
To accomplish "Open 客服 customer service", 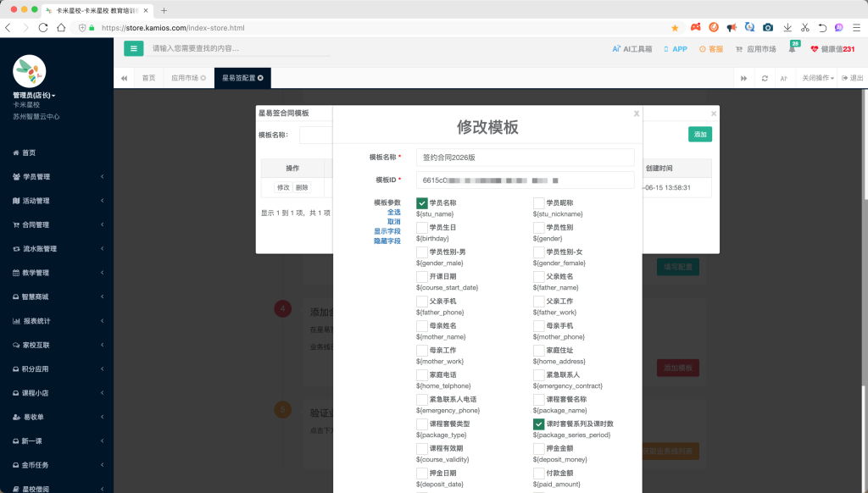I will click(711, 49).
